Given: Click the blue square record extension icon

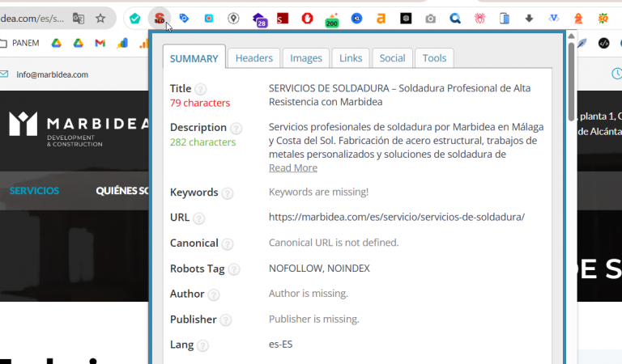Looking at the screenshot, I should [x=209, y=19].
